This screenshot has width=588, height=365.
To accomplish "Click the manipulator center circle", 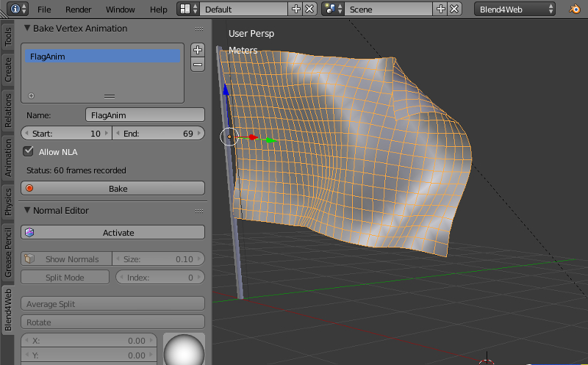I will [x=229, y=137].
